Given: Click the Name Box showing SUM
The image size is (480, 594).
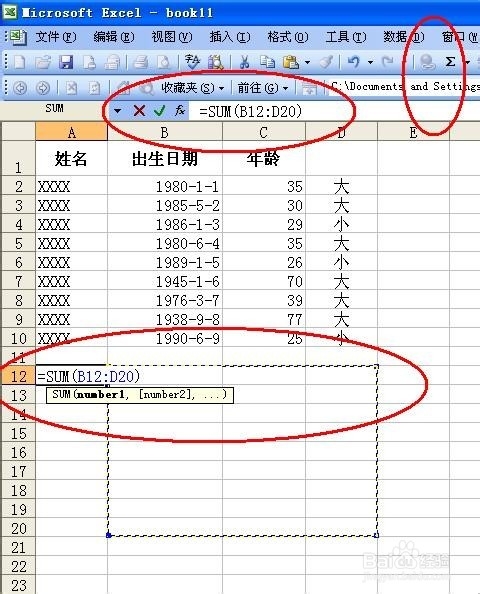Looking at the screenshot, I should tap(55, 109).
